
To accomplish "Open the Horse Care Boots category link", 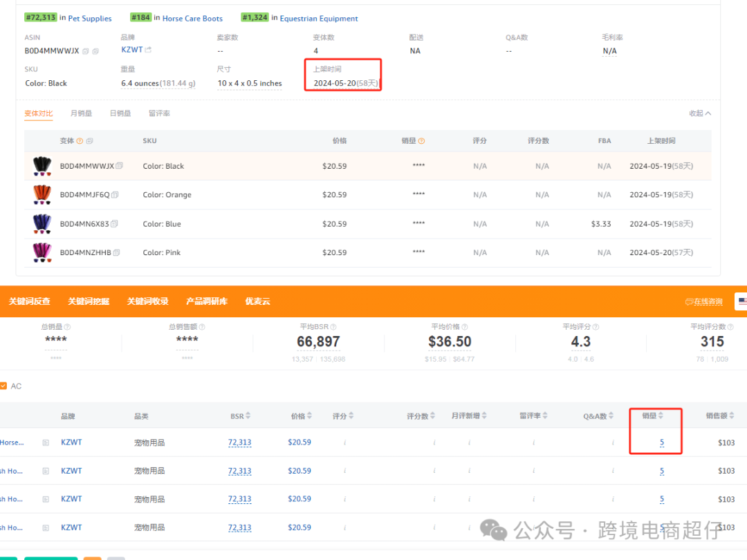I will coord(192,19).
